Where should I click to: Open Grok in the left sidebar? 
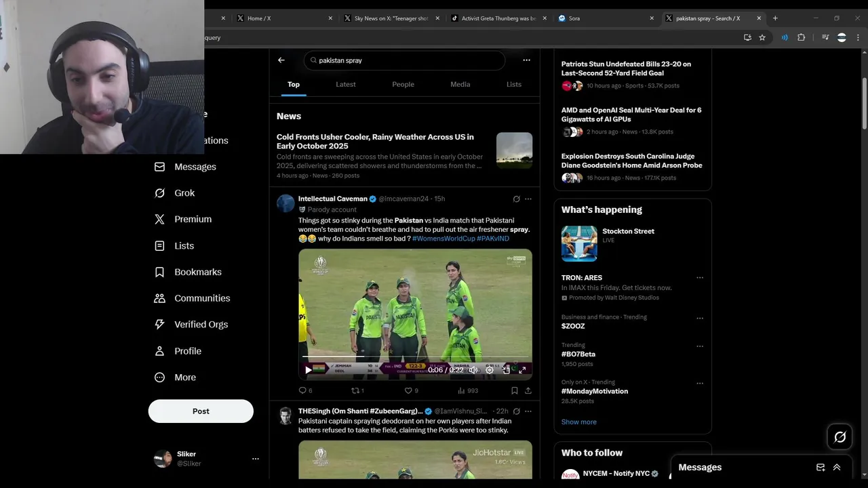click(175, 193)
